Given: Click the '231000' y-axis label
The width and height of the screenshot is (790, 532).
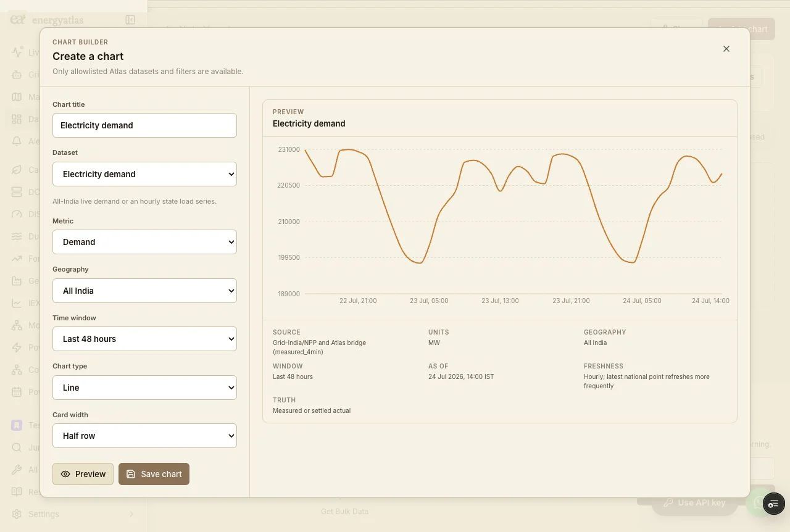Looking at the screenshot, I should pos(289,149).
